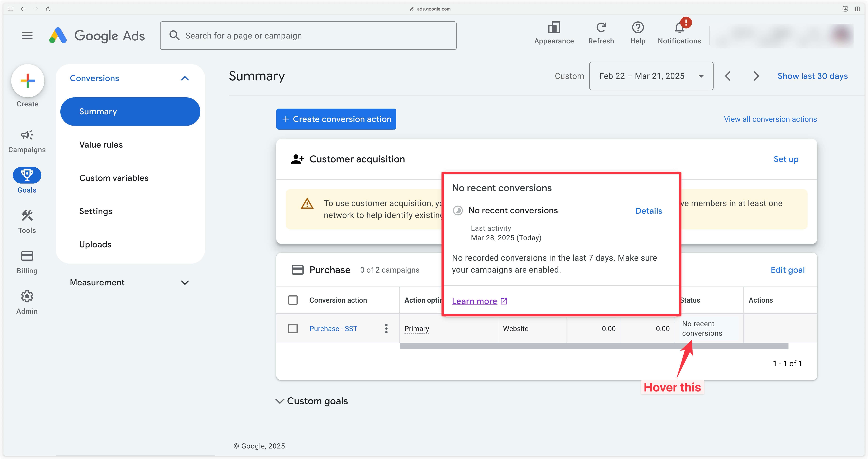Open the Notifications bell
Screen dimensions: 868x459
[x=679, y=28]
